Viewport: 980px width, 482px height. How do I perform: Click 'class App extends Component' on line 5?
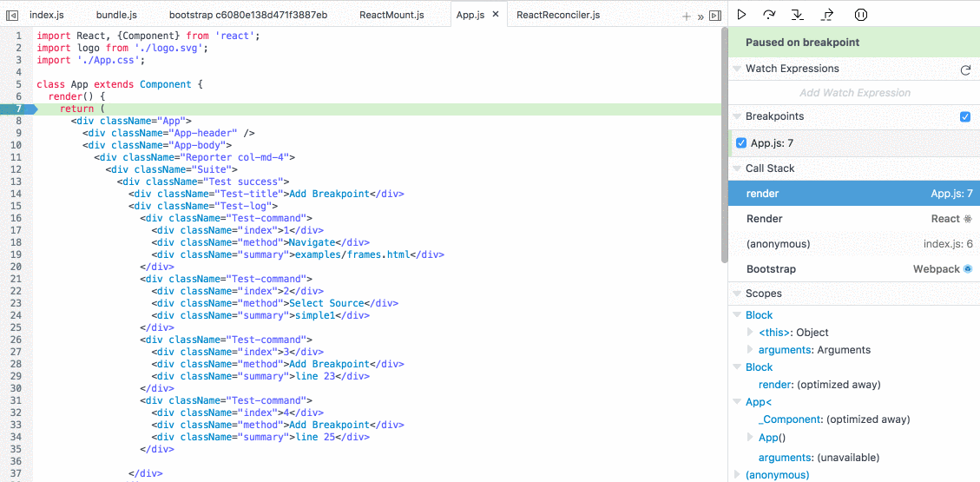click(113, 83)
